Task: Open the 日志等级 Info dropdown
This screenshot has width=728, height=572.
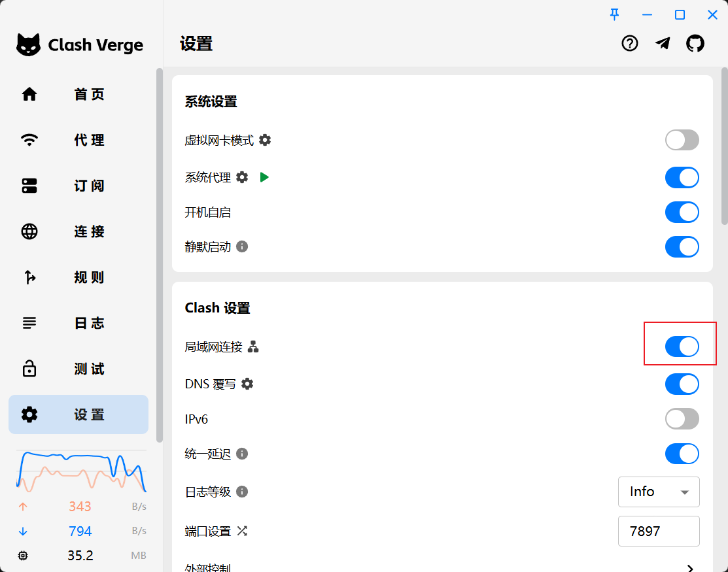Action: (x=658, y=492)
